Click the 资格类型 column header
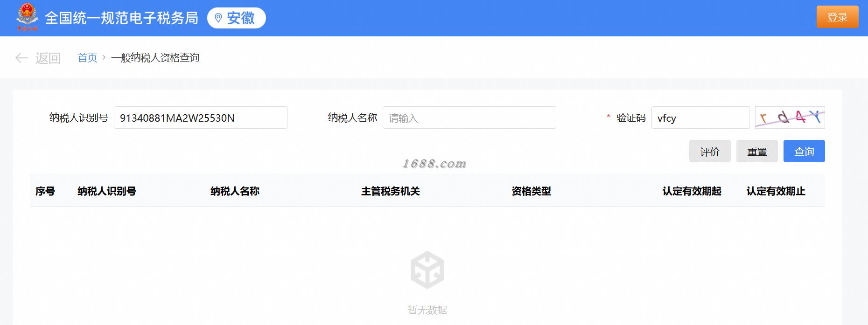Screen dimensions: 868x325 532,191
